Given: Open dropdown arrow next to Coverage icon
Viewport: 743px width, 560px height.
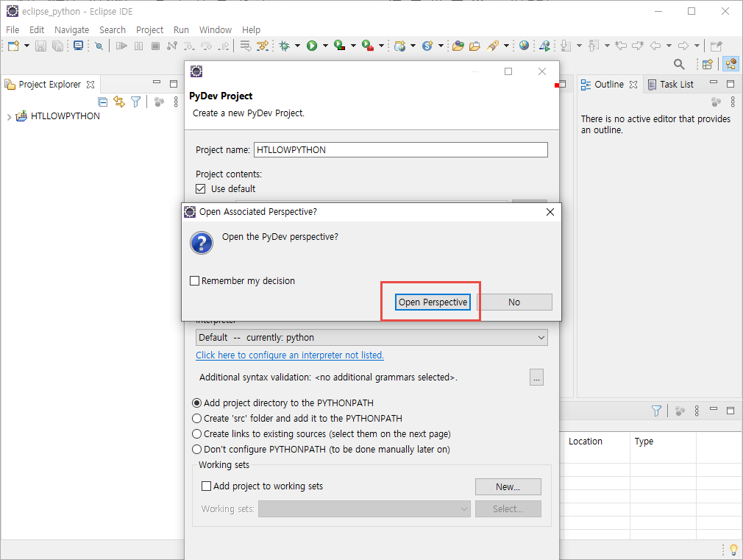Looking at the screenshot, I should [x=353, y=46].
